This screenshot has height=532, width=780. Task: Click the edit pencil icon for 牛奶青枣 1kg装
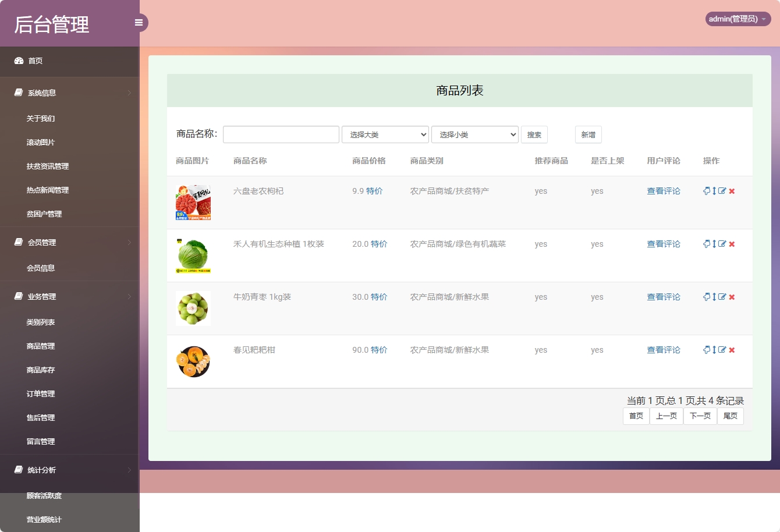[x=722, y=297]
